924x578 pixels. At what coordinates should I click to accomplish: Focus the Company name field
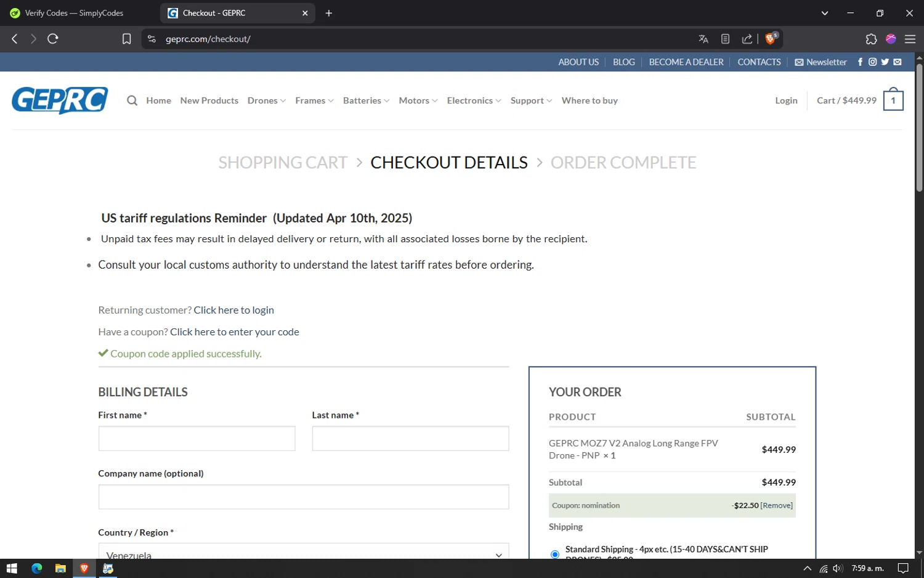tap(304, 497)
